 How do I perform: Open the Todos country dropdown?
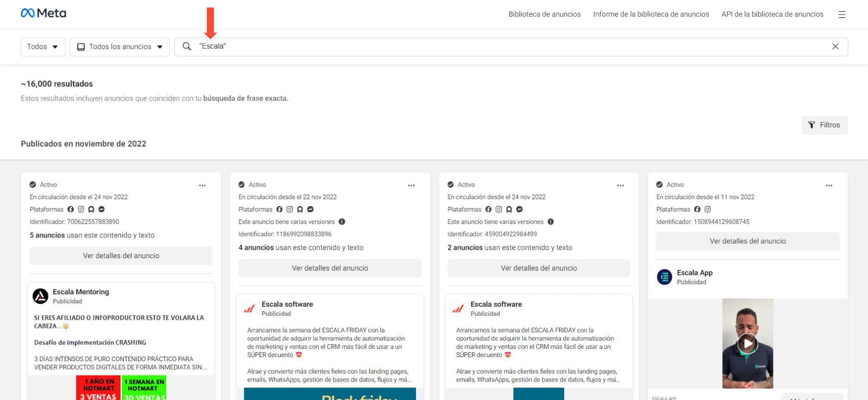pos(43,47)
